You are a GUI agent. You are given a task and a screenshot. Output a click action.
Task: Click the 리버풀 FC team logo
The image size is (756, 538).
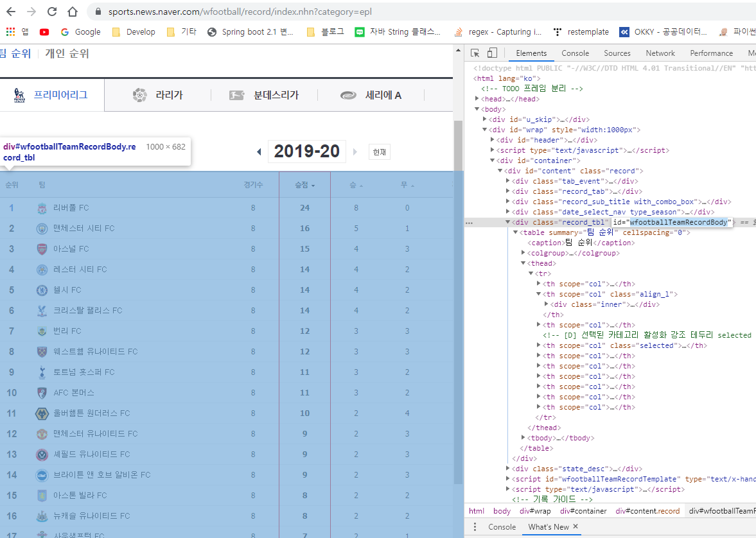[42, 208]
